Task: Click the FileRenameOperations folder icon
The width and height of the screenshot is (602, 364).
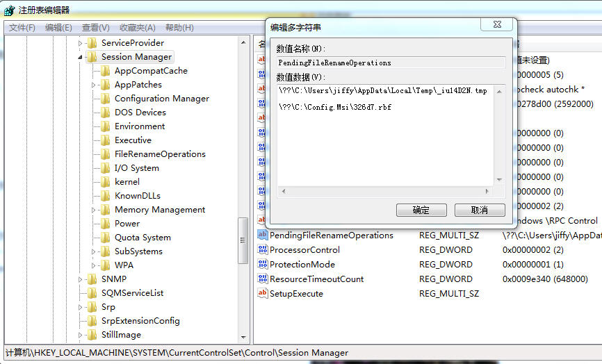Action: [106, 154]
